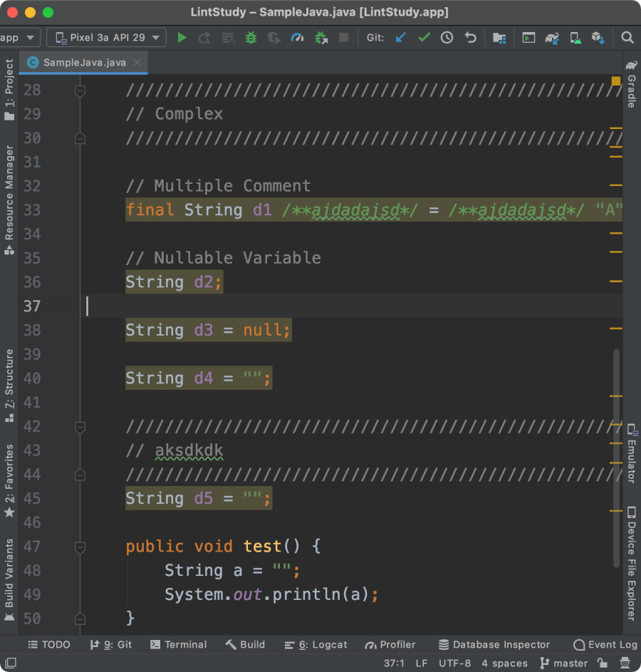Screen dimensions: 641x672
Task: Click the Git update project arrow
Action: click(x=400, y=38)
